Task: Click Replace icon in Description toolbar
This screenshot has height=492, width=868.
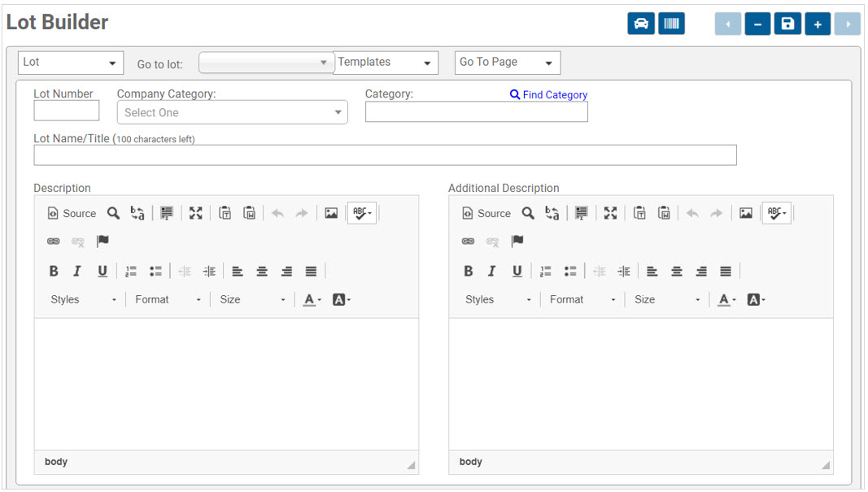Action: [137, 213]
